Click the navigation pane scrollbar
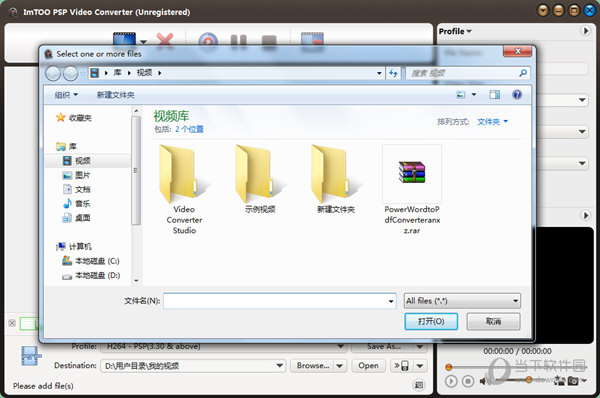The height and width of the screenshot is (398, 600). pos(136,170)
